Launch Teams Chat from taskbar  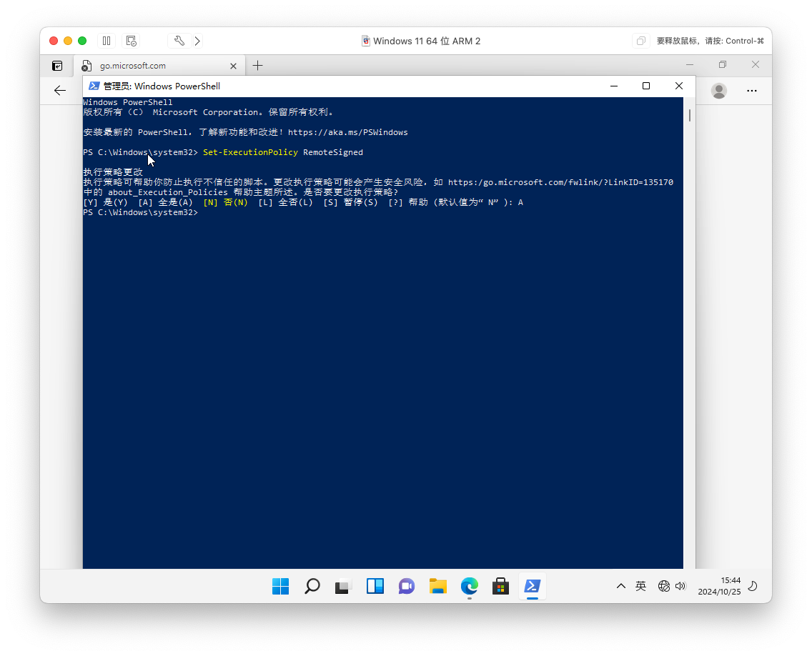[407, 586]
